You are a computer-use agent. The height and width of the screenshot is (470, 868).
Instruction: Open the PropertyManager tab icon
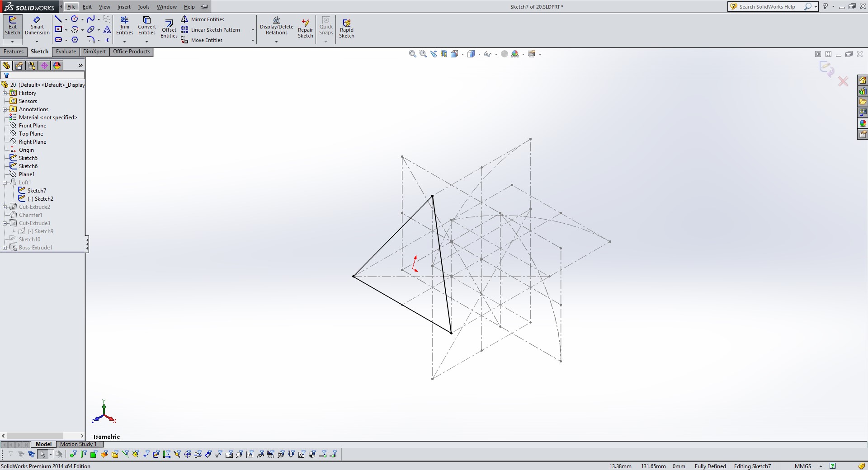tap(19, 66)
